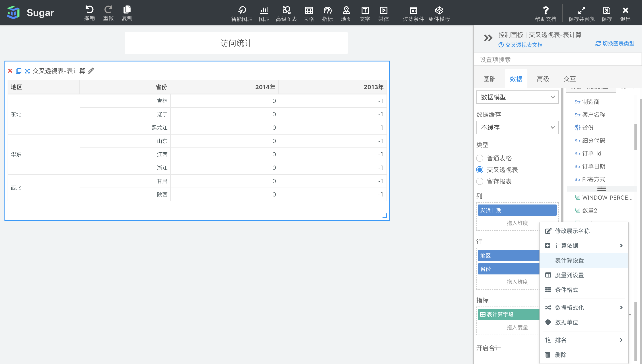Choose 度量列设置 in context menu
This screenshot has width=642, height=364.
point(584,275)
